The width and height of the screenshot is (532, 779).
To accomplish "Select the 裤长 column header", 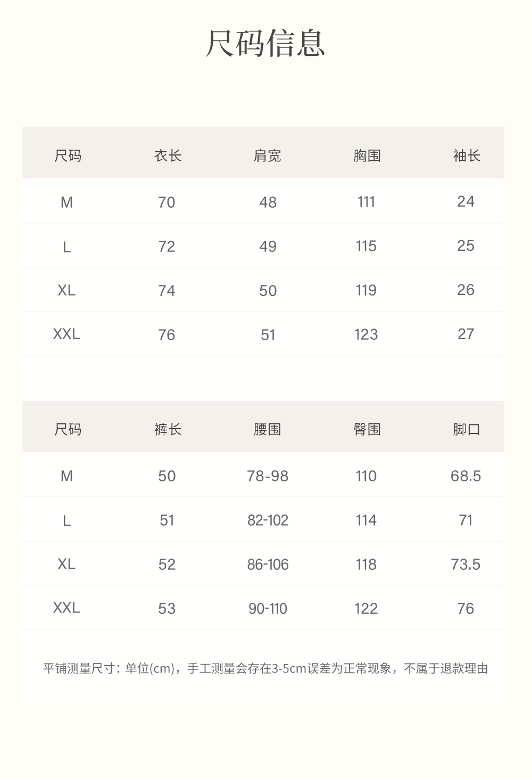I will 168,429.
